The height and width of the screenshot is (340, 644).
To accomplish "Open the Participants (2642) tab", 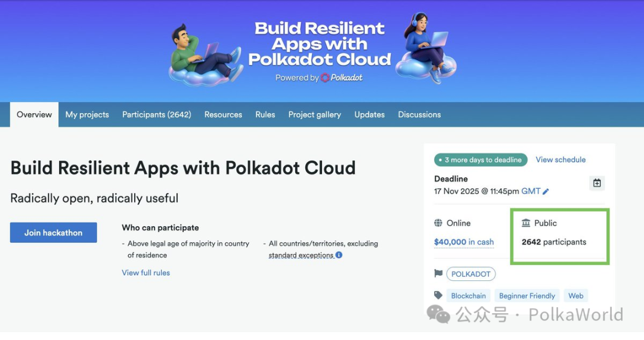I will tap(156, 114).
